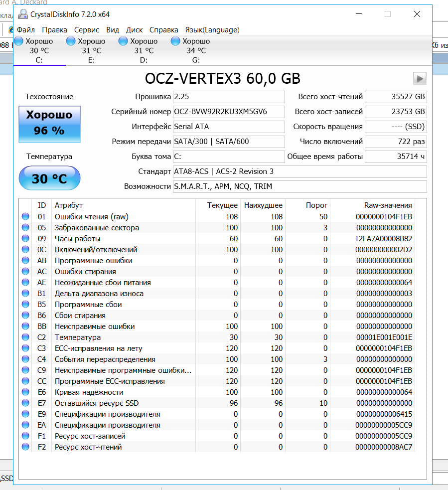Open the Сервис menu

coord(87,30)
